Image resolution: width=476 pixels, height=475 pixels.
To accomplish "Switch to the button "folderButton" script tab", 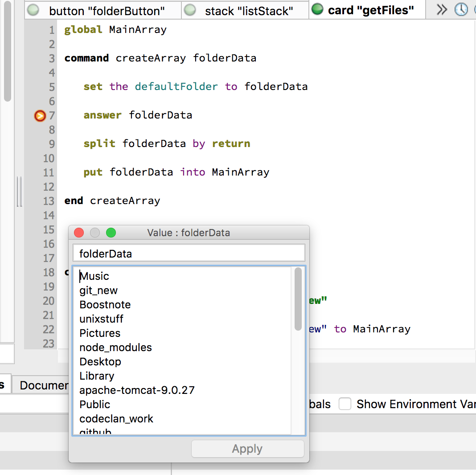I will point(107,11).
